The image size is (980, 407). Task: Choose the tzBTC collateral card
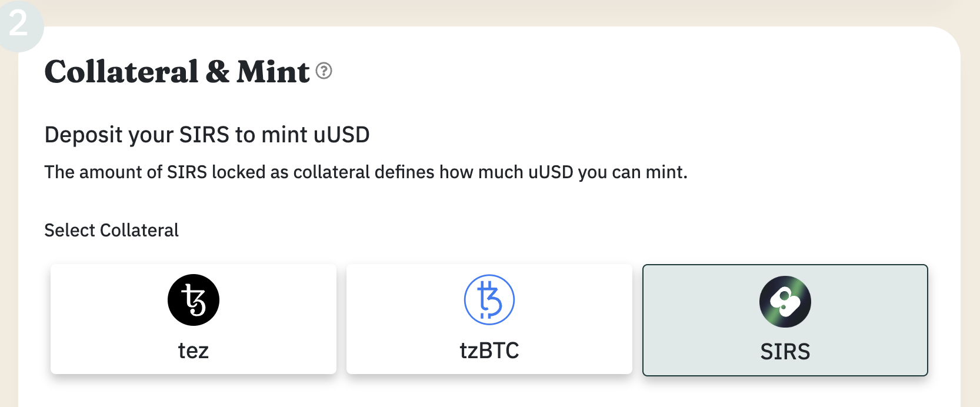489,319
